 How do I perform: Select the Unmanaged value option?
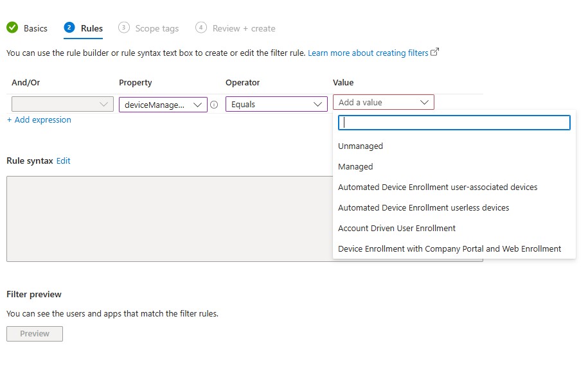click(x=361, y=146)
